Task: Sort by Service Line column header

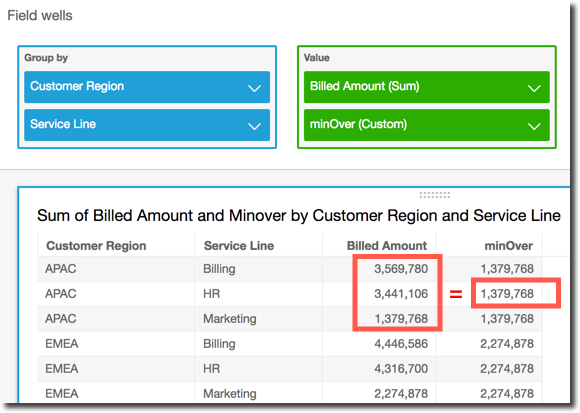Action: [x=239, y=246]
